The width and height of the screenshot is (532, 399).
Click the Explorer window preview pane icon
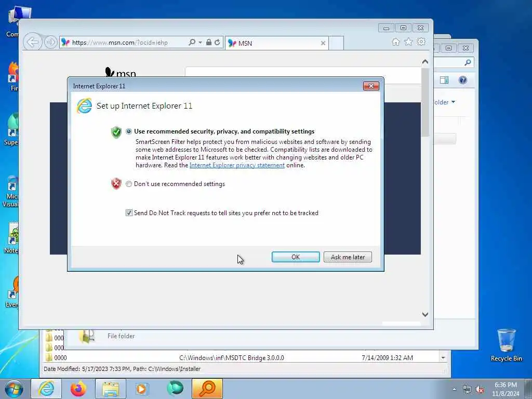444,80
